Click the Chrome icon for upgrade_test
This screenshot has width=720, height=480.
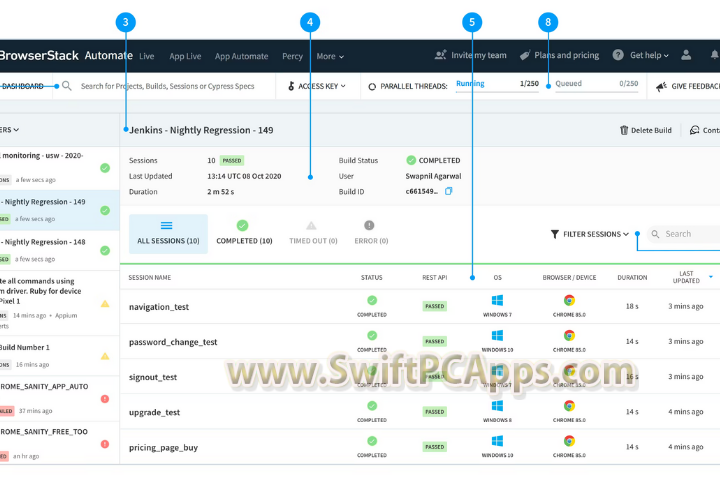tap(569, 406)
